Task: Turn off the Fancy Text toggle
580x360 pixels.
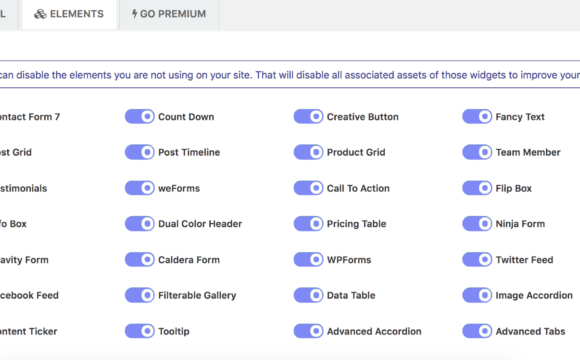Action: pyautogui.click(x=477, y=117)
